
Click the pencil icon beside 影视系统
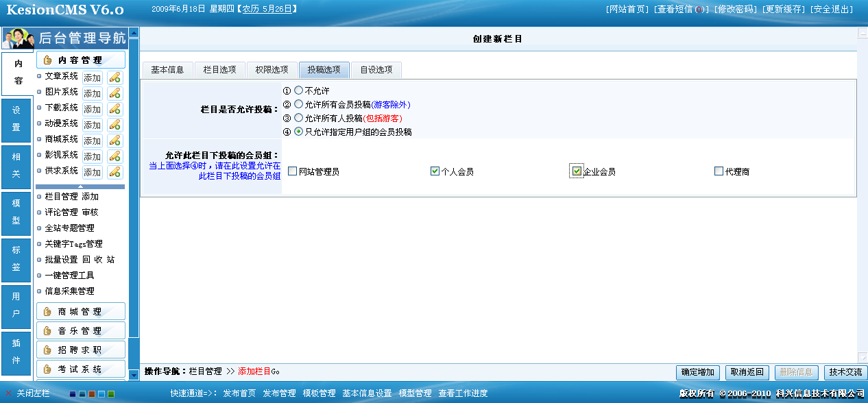114,156
